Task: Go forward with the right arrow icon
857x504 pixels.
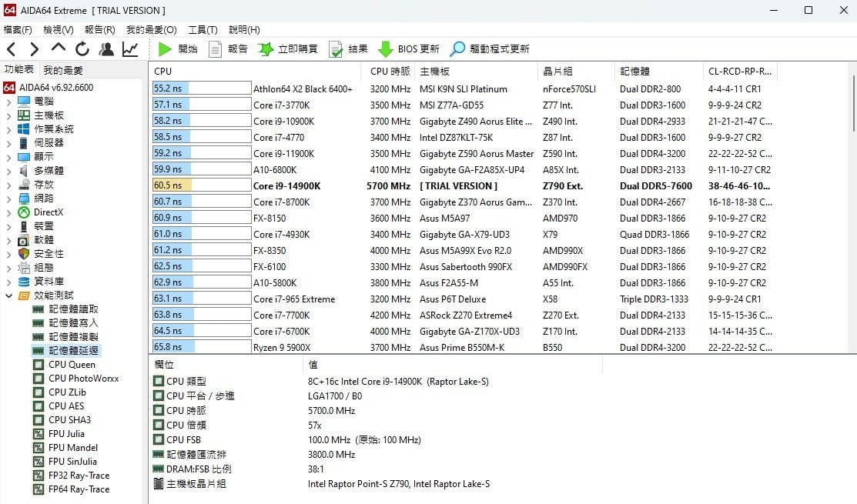Action: pyautogui.click(x=34, y=49)
